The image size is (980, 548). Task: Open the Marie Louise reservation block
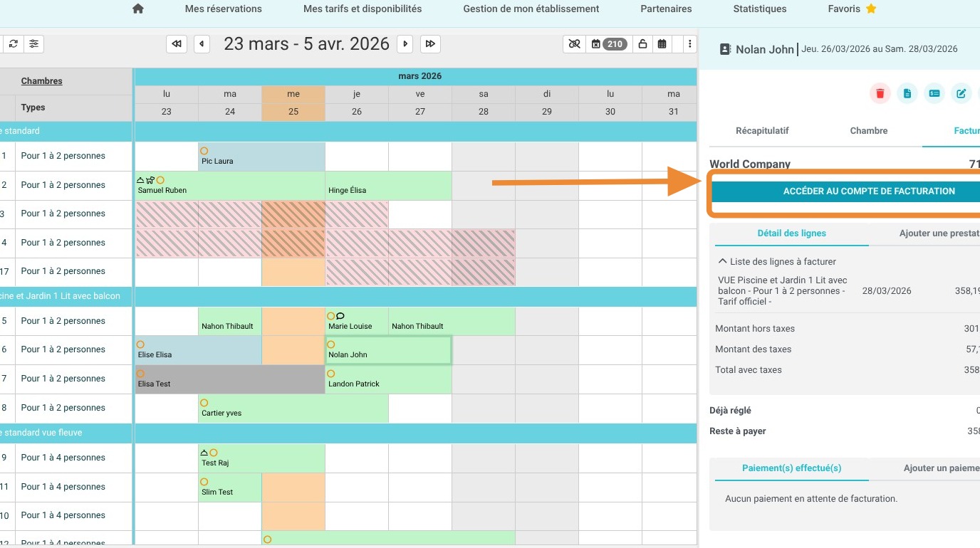tap(357, 321)
